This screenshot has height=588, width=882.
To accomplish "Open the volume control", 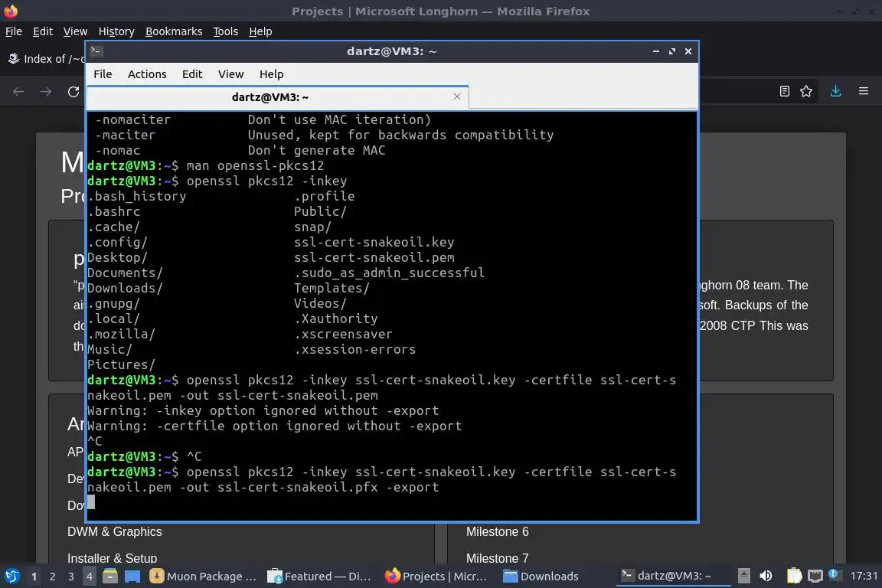I will tap(766, 576).
